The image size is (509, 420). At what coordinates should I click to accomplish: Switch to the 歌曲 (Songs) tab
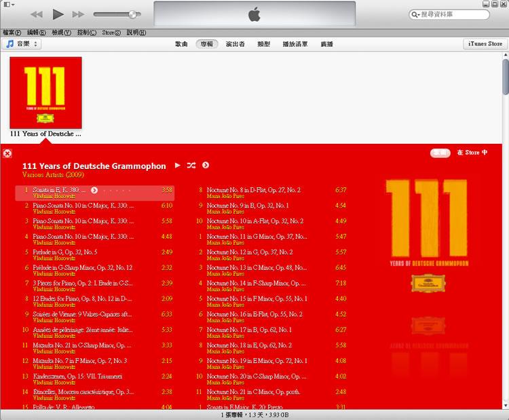[181, 44]
